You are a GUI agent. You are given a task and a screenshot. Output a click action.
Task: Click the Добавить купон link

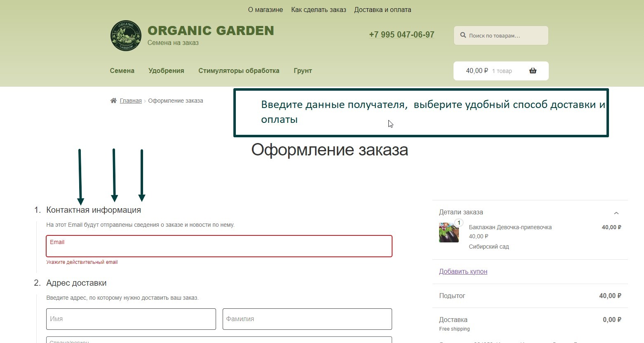pos(463,271)
